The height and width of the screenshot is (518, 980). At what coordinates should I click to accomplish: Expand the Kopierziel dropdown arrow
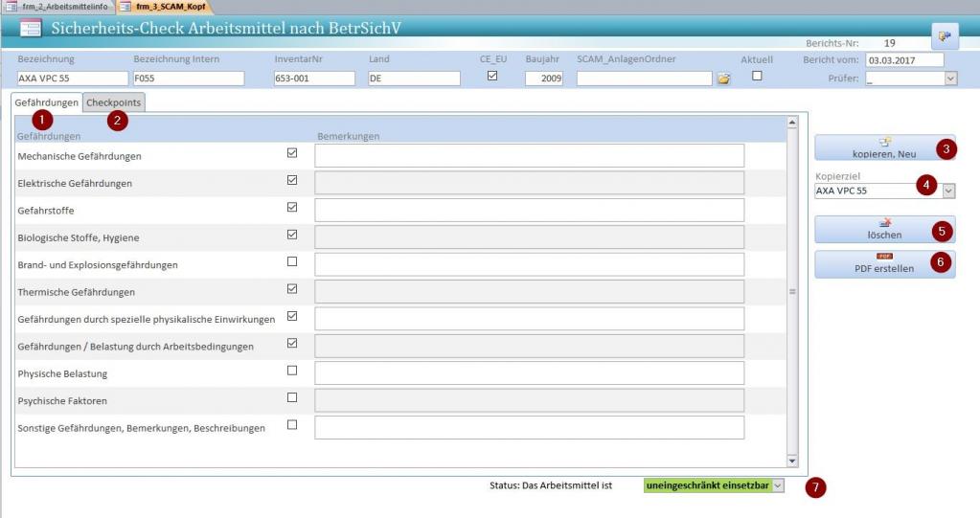tap(948, 191)
